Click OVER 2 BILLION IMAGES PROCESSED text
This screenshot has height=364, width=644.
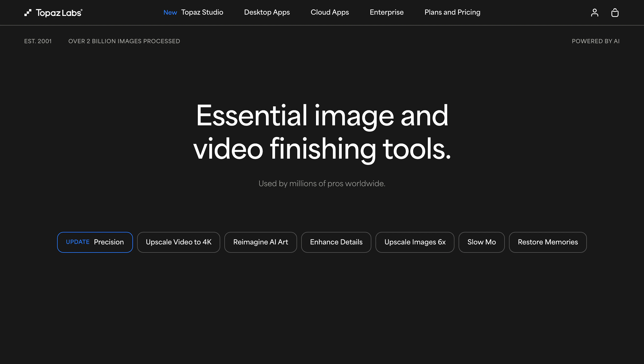(124, 41)
